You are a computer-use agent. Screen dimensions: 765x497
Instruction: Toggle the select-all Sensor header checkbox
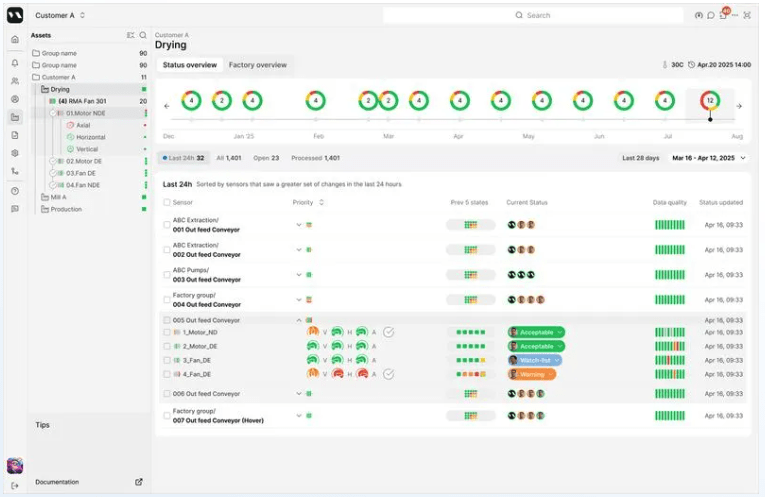tap(167, 202)
